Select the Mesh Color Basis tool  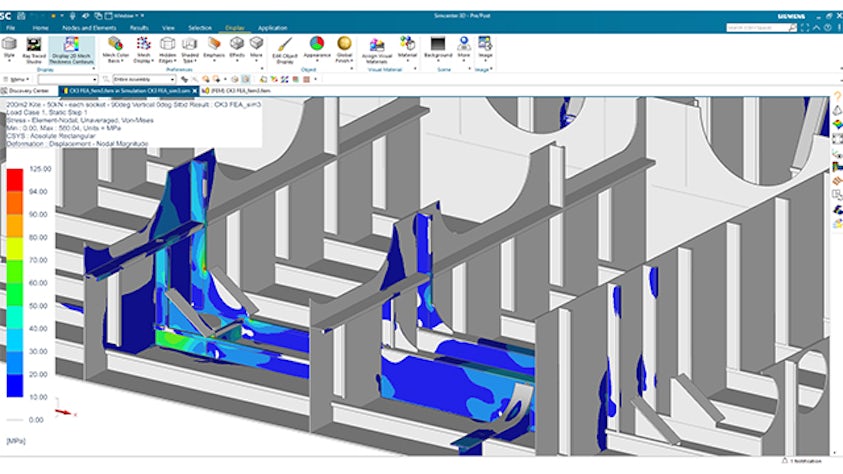click(x=115, y=46)
